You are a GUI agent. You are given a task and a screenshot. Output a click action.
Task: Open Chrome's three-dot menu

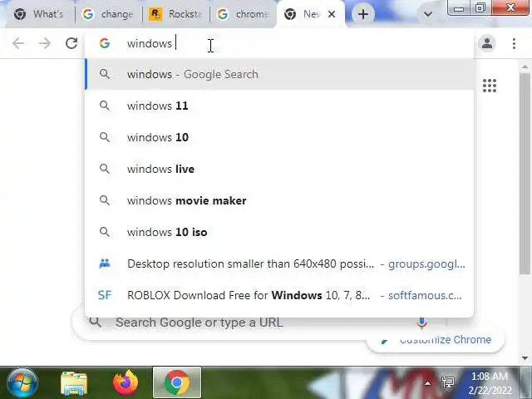[x=514, y=43]
